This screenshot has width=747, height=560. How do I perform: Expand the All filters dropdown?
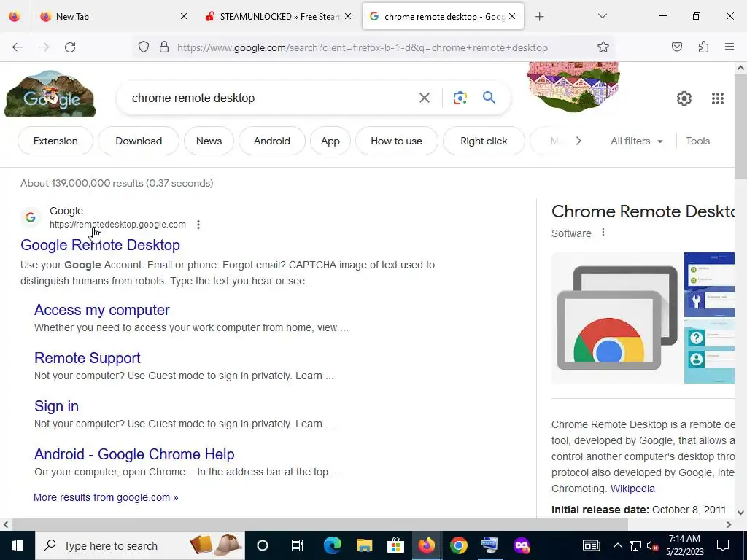(x=636, y=141)
